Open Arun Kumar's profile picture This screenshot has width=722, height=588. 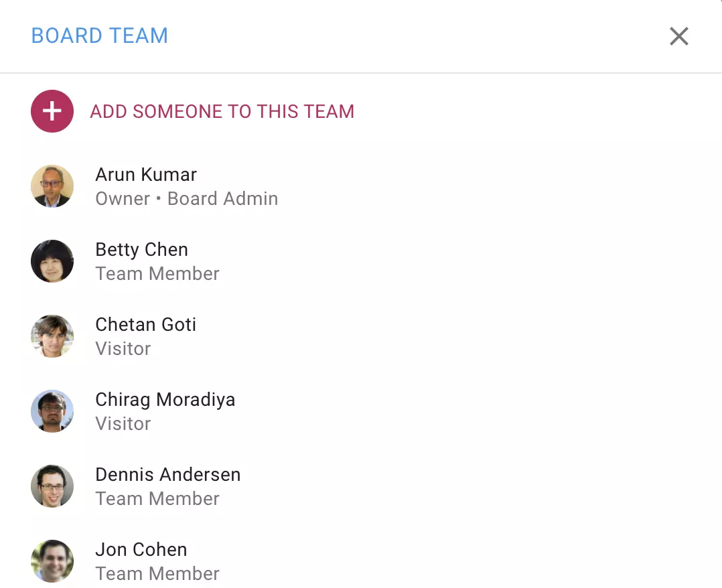pyautogui.click(x=52, y=186)
